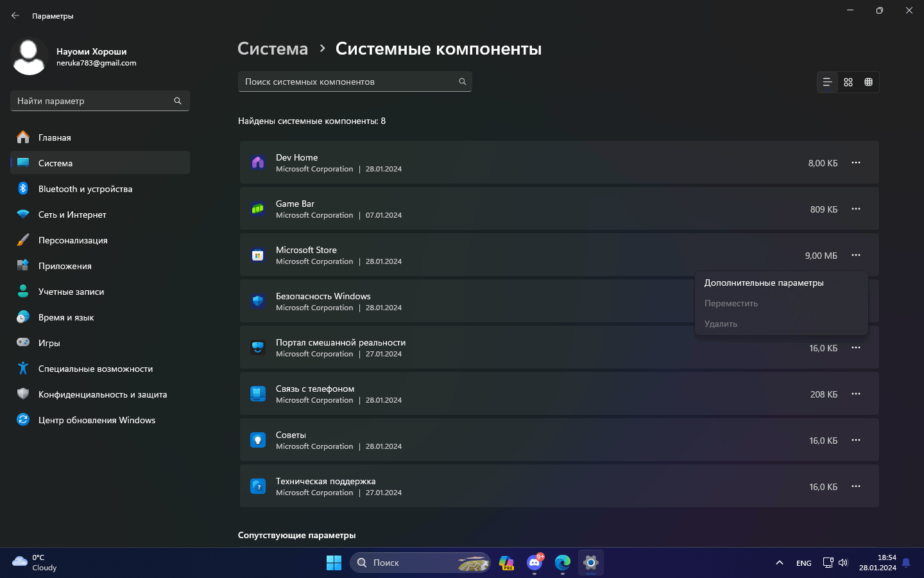The image size is (924, 578).
Task: Go back using the arrow button
Action: 15,15
